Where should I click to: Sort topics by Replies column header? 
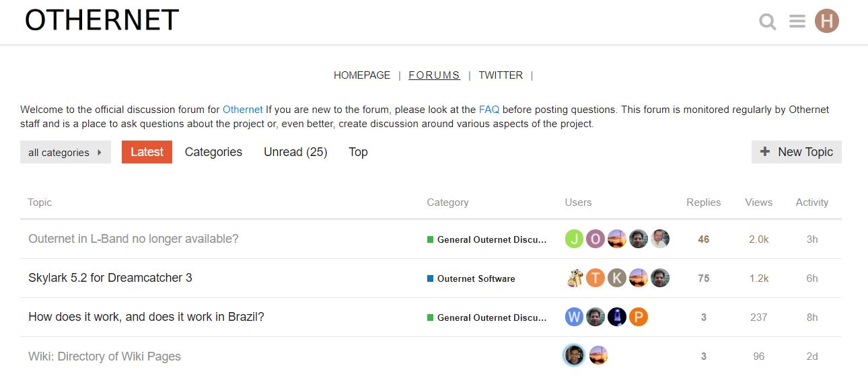703,202
